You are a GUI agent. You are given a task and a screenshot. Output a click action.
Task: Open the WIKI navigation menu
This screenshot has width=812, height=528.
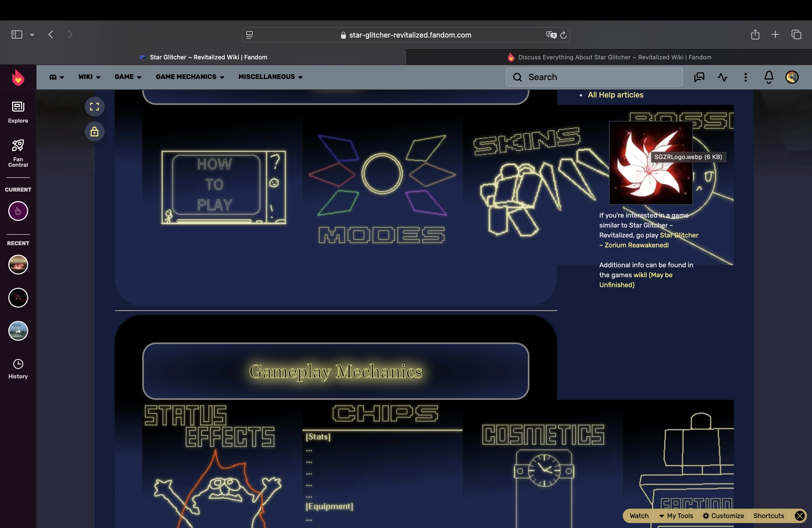(89, 77)
